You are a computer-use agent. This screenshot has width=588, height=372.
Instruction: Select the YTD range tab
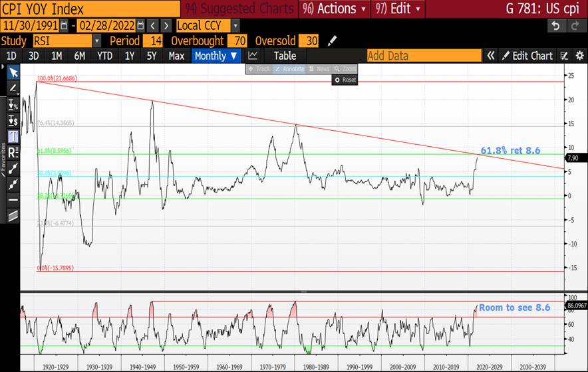coord(104,56)
